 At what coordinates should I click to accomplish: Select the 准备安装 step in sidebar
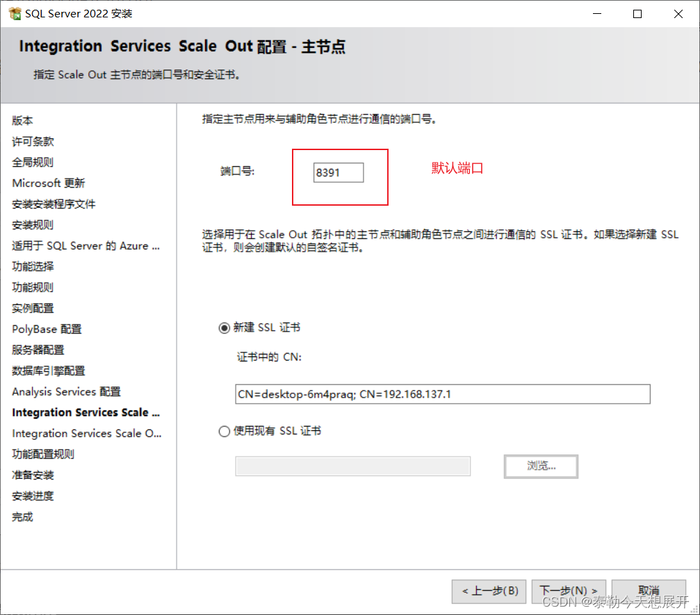33,475
